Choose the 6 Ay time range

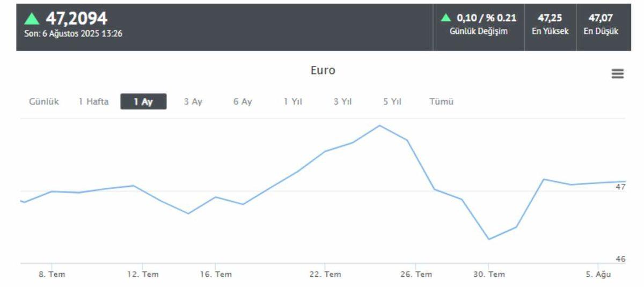(x=243, y=101)
